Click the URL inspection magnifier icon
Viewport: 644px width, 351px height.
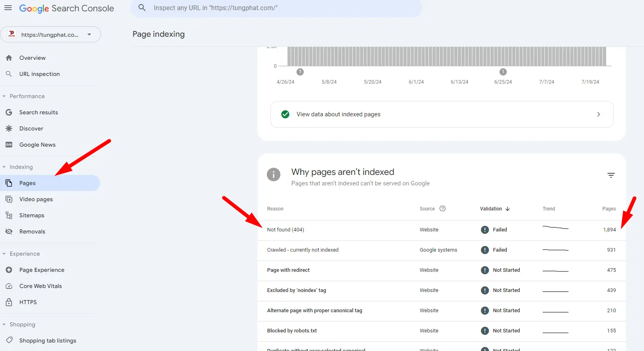coord(9,74)
